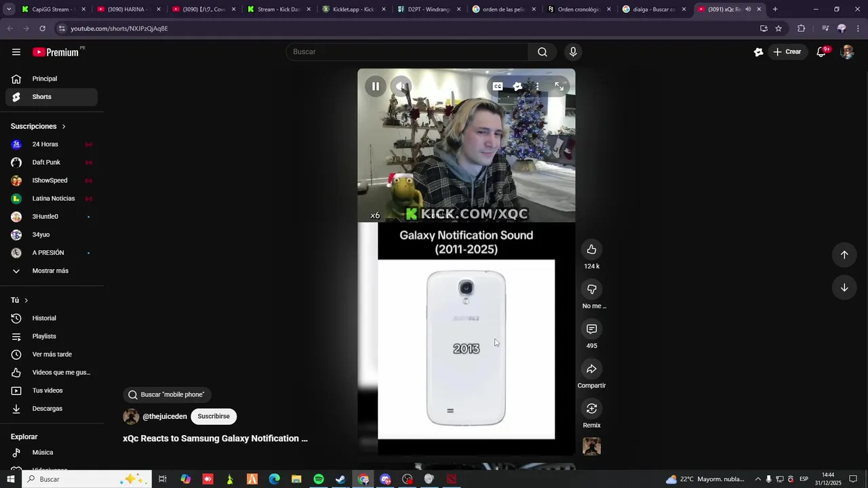Open the account avatar menu

847,52
